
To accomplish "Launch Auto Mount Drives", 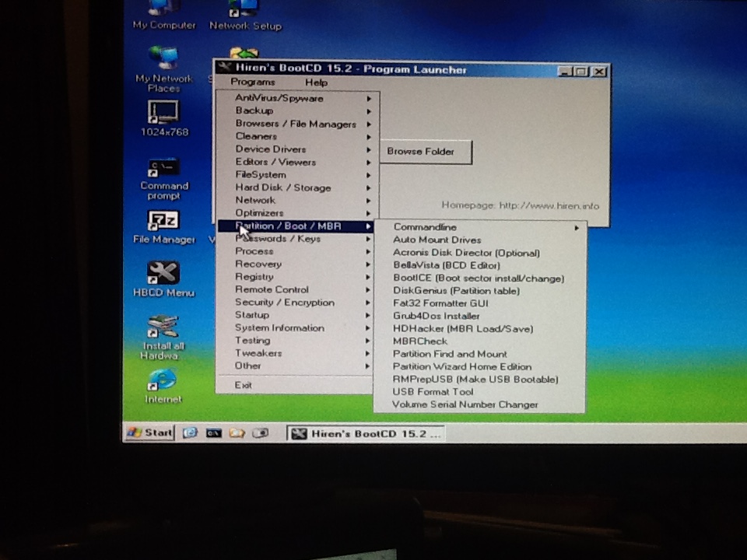I will pyautogui.click(x=480, y=240).
